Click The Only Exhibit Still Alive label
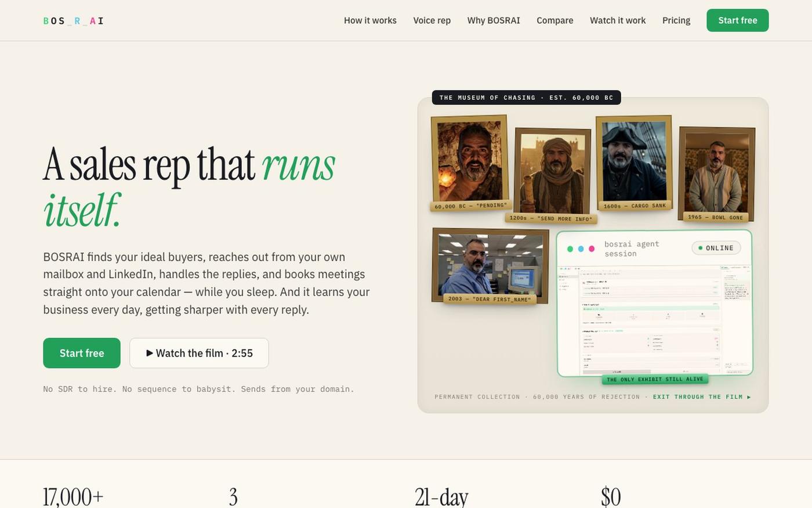812x508 pixels. click(x=655, y=379)
